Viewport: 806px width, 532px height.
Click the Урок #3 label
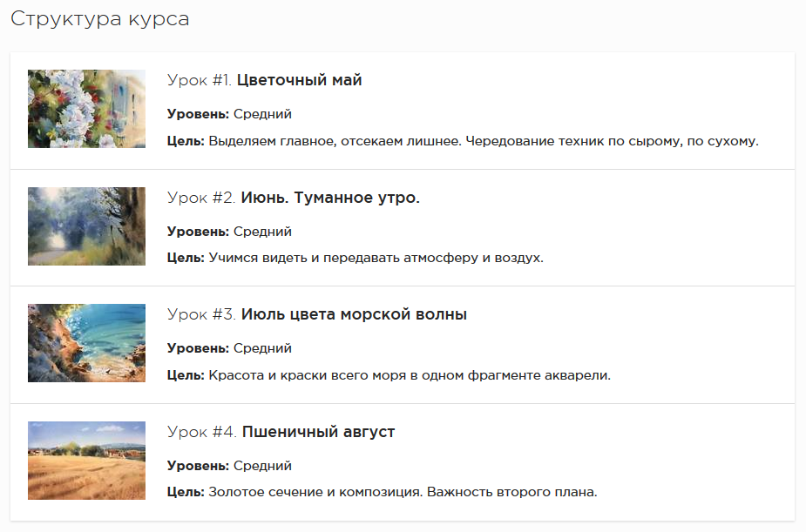pyautogui.click(x=192, y=313)
